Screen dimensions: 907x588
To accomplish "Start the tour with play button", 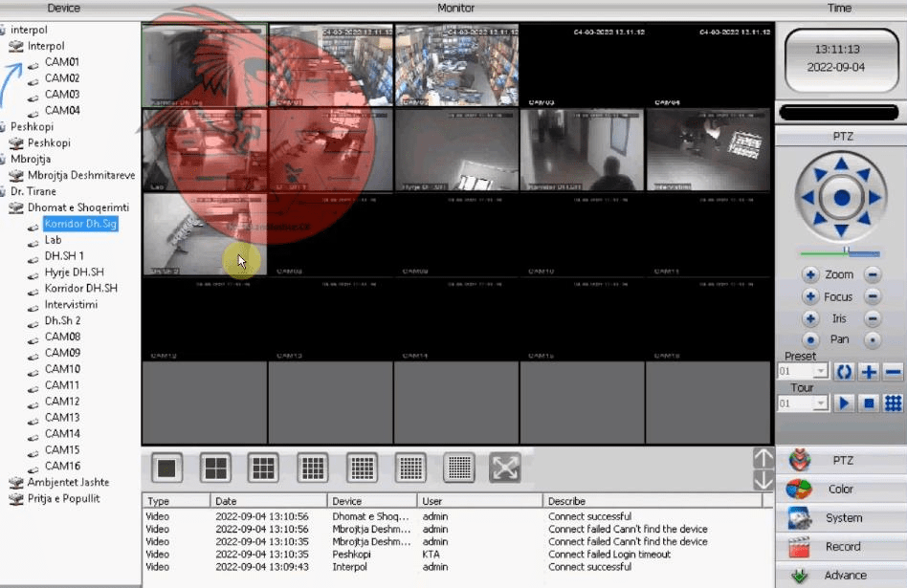I will tap(844, 403).
